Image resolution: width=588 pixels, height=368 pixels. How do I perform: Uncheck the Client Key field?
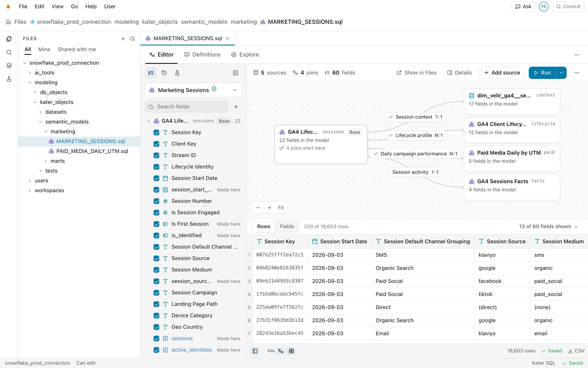156,144
